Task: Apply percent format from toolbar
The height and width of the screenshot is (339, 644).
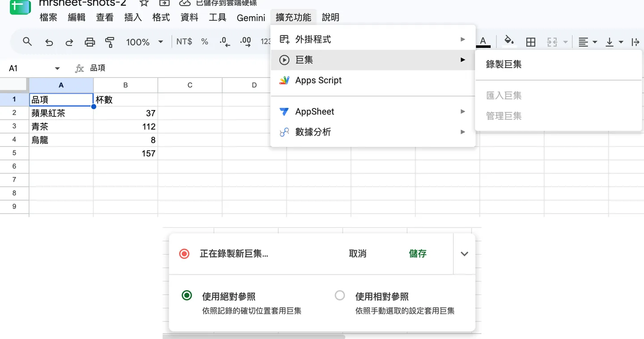Action: [205, 42]
